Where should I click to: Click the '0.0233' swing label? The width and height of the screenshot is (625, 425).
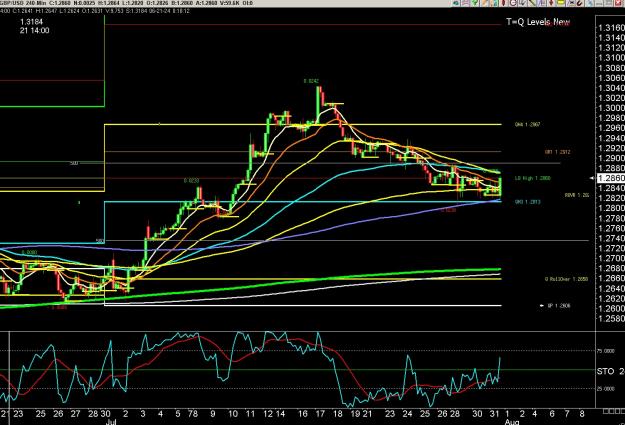tap(191, 181)
